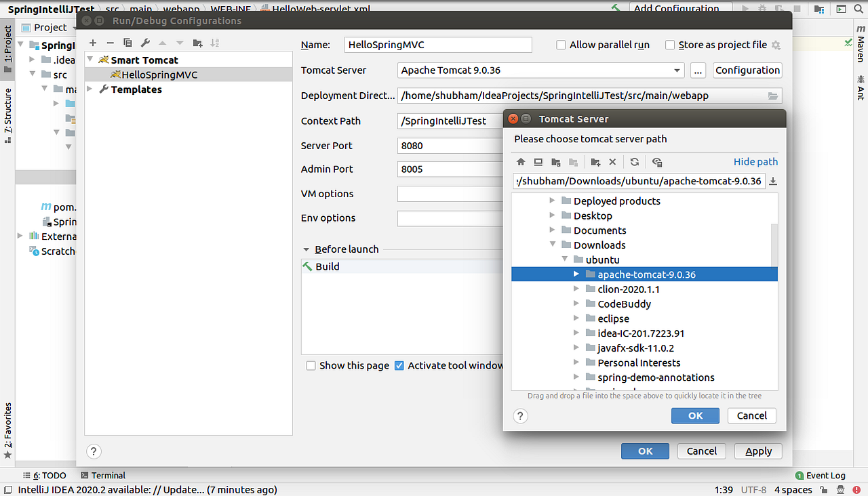Enable Allow parallel run
Viewport: 868px width, 496px height.
[x=561, y=45]
